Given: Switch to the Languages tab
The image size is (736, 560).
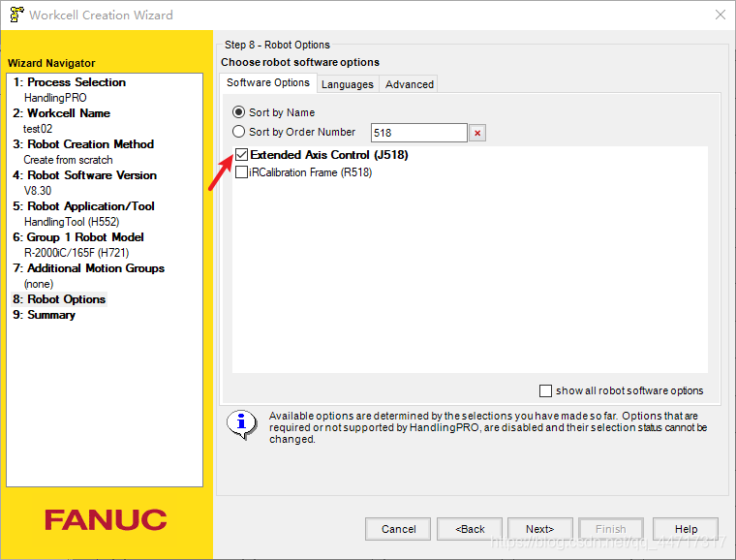Looking at the screenshot, I should (x=348, y=84).
